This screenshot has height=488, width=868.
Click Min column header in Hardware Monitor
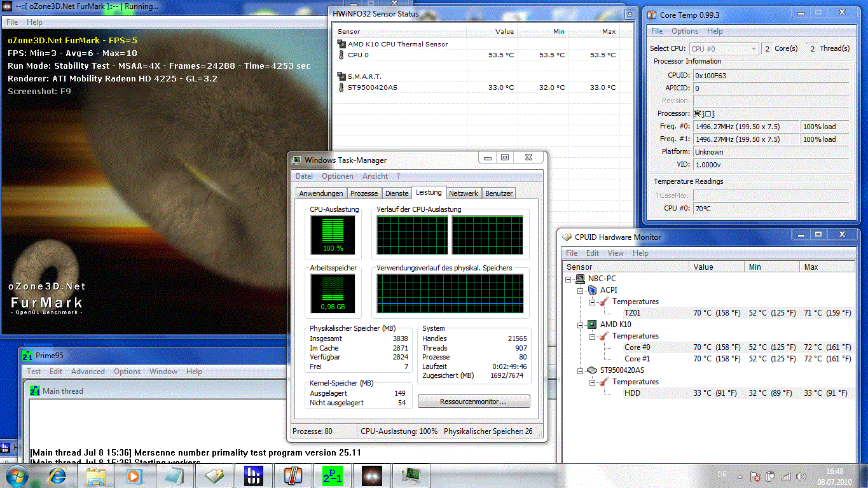(x=773, y=267)
